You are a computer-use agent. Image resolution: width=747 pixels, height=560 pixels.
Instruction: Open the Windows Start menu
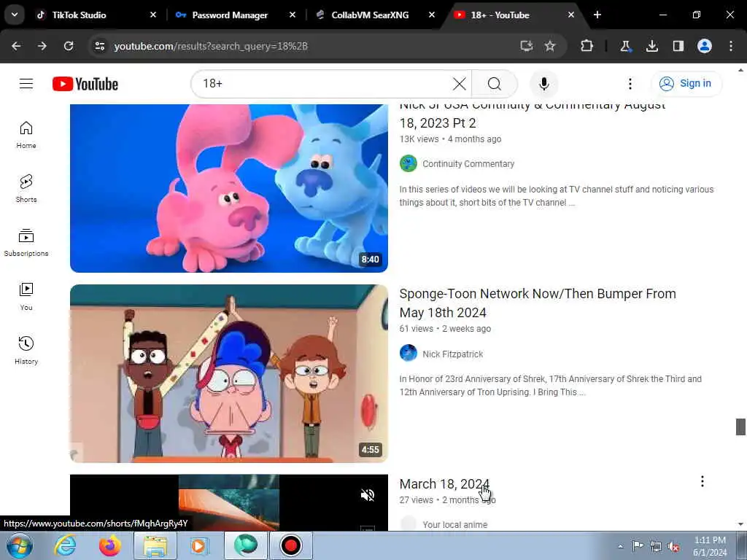click(20, 545)
